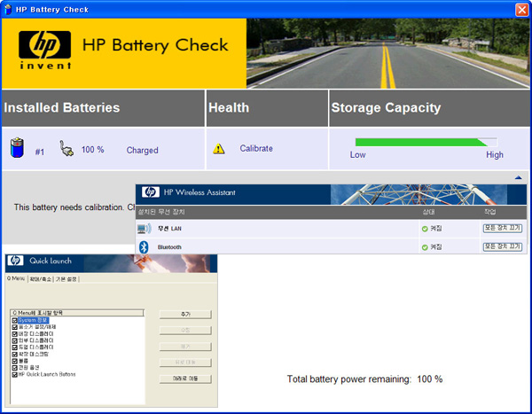Click the Bluetooth device name

coord(169,247)
